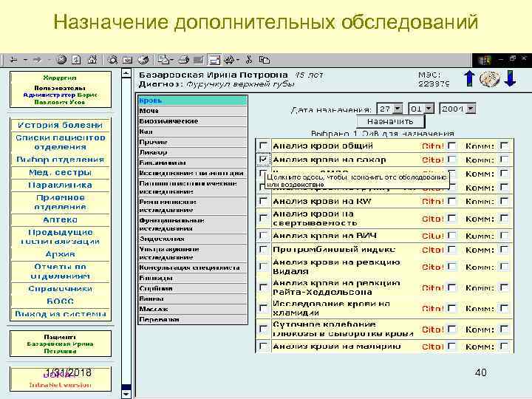Viewport: 532px width, 399px height.
Task: Check the Анализ крови на RW checkbox
Action: pyautogui.click(x=263, y=201)
